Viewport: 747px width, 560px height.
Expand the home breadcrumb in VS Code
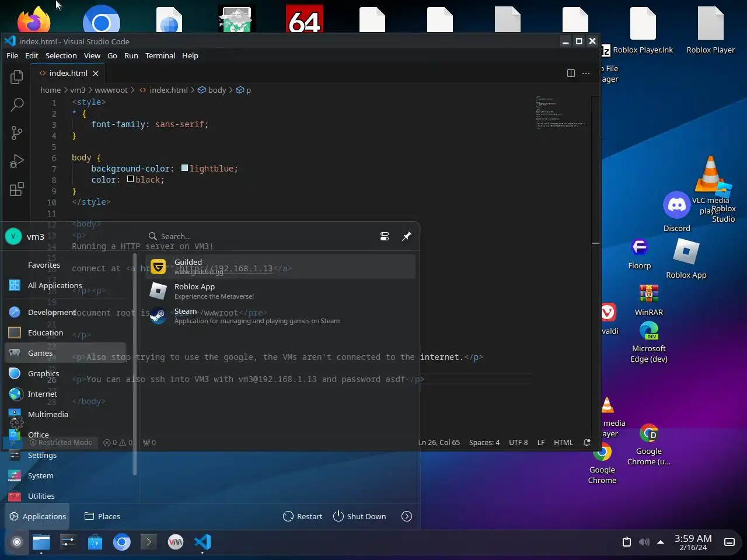[x=50, y=90]
